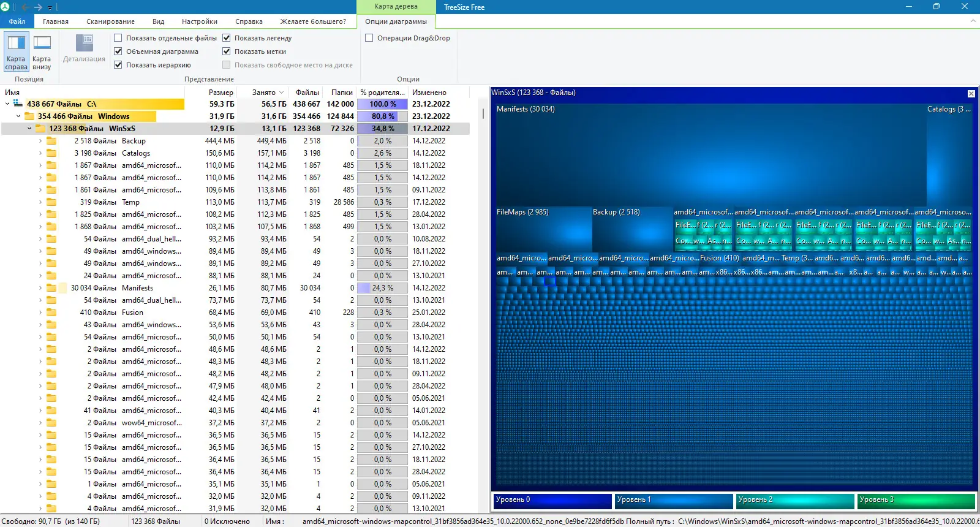Expand the Catalogs folder node

(x=40, y=153)
